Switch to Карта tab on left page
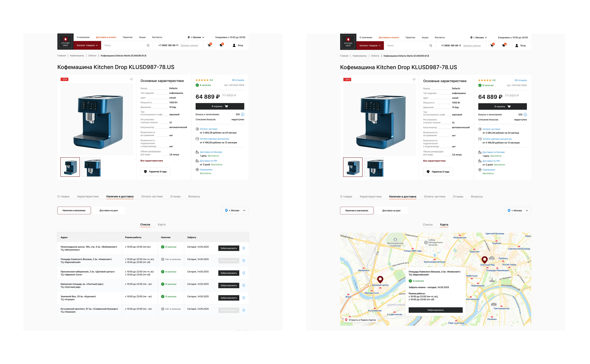This screenshot has width=590, height=364. (x=161, y=224)
